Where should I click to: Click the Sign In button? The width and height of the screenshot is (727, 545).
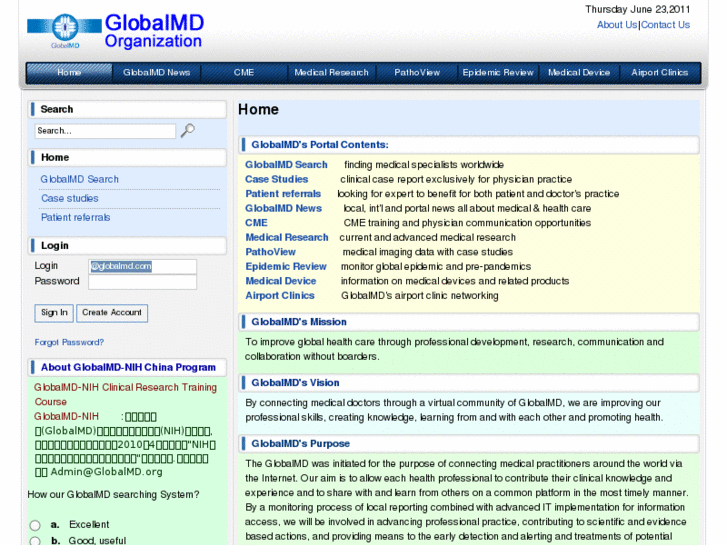(x=54, y=313)
